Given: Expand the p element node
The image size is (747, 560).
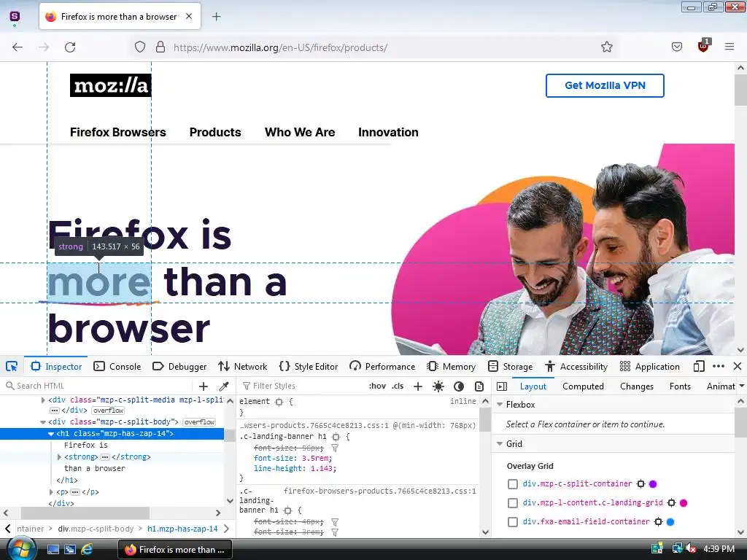Looking at the screenshot, I should (51, 492).
